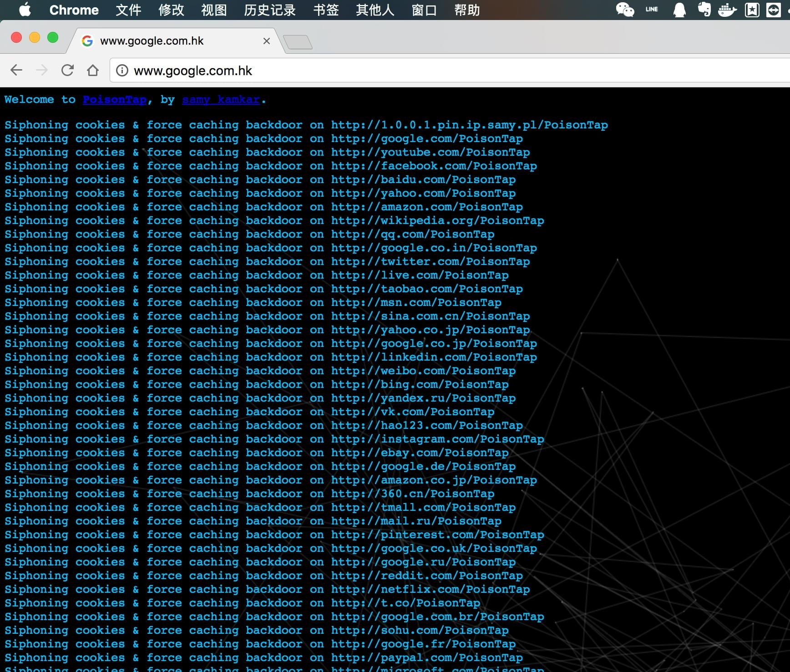Click the WeChat menu bar icon
Viewport: 790px width, 672px height.
pos(625,10)
